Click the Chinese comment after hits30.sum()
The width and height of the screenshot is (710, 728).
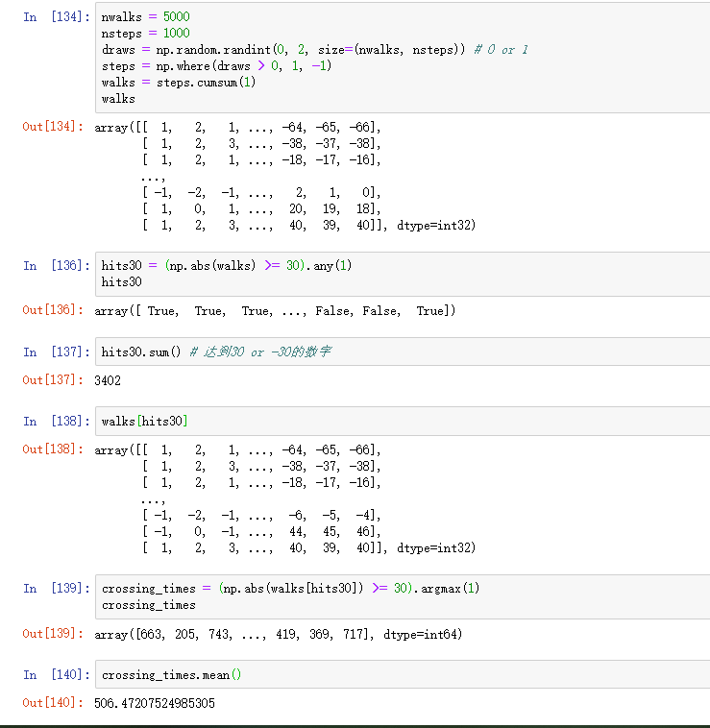point(260,352)
